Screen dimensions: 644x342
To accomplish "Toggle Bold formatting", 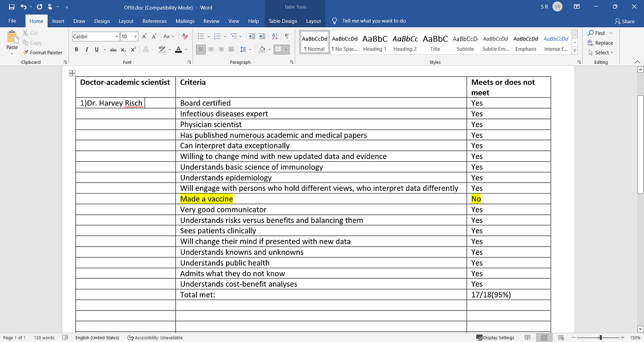I will [77, 49].
